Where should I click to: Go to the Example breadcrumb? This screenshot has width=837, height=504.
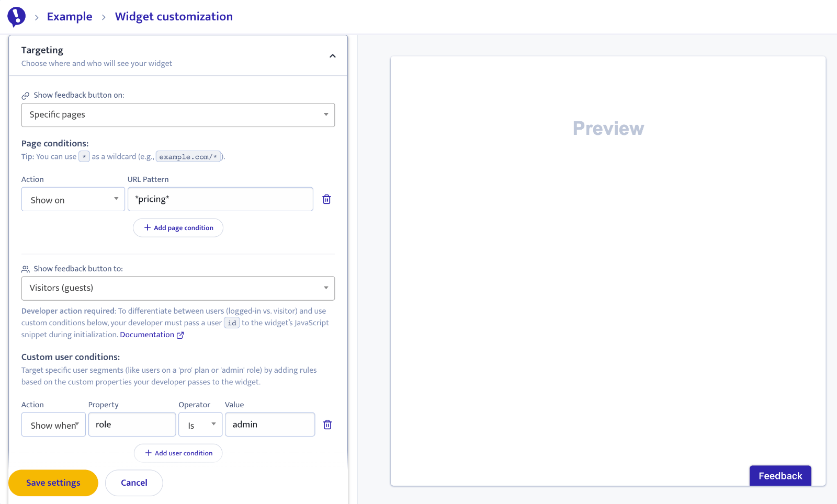(70, 17)
